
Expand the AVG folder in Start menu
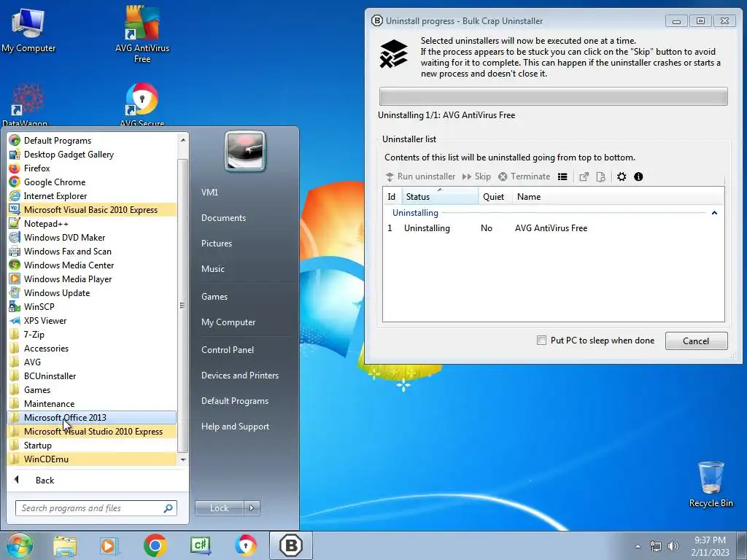click(93, 362)
